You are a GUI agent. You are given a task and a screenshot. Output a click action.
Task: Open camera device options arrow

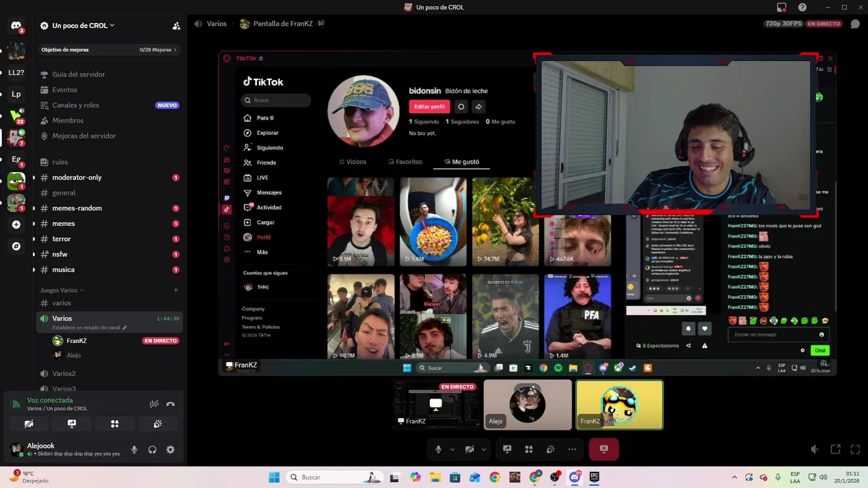tap(484, 449)
